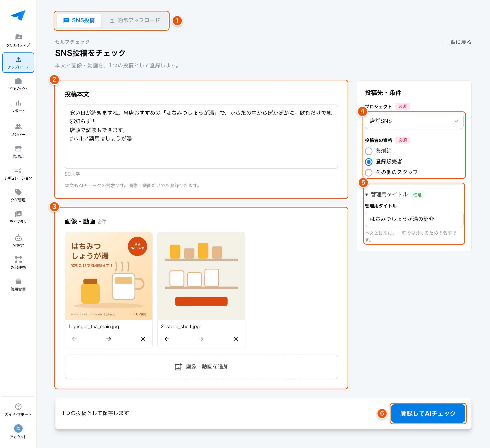Select the その他のスタッフ radio button
The image size is (490, 448).
click(369, 172)
